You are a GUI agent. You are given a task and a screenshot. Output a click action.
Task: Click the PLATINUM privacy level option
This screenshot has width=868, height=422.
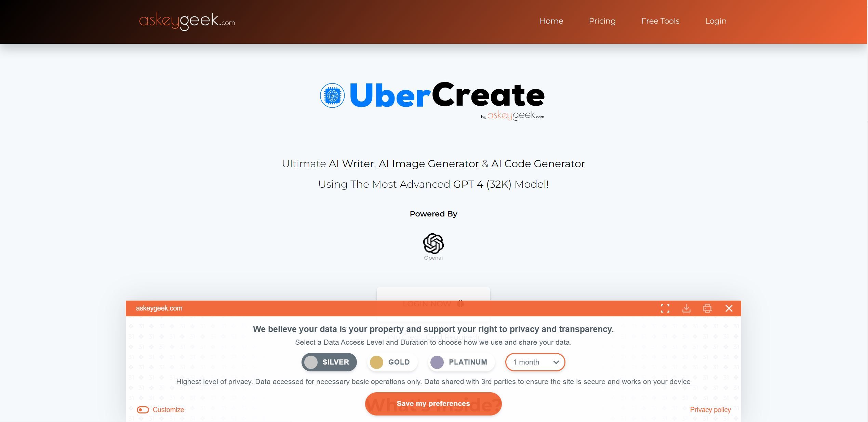[459, 361]
